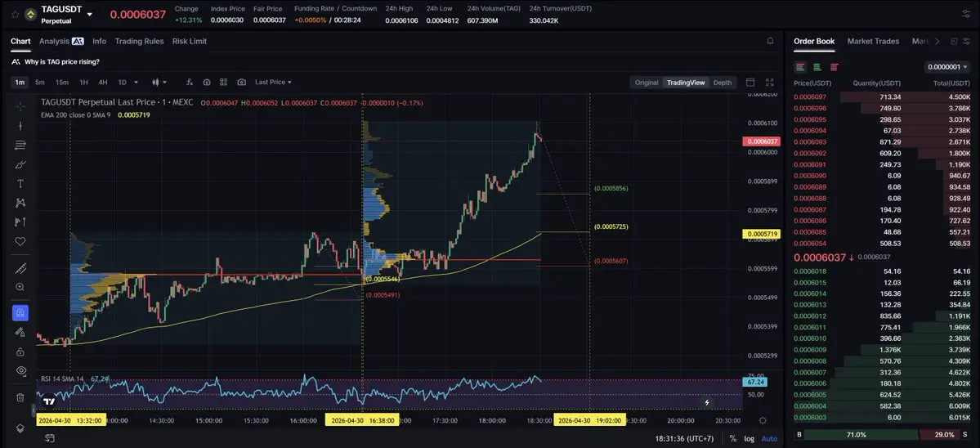The width and height of the screenshot is (980, 448).
Task: Open the forecasting and measurement position tool
Action: pos(20,222)
